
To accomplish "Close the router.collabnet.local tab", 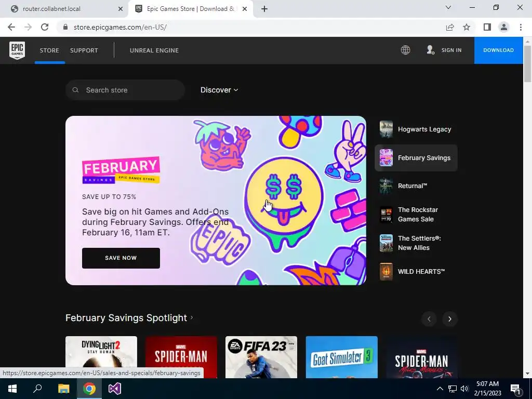I will 121,9.
